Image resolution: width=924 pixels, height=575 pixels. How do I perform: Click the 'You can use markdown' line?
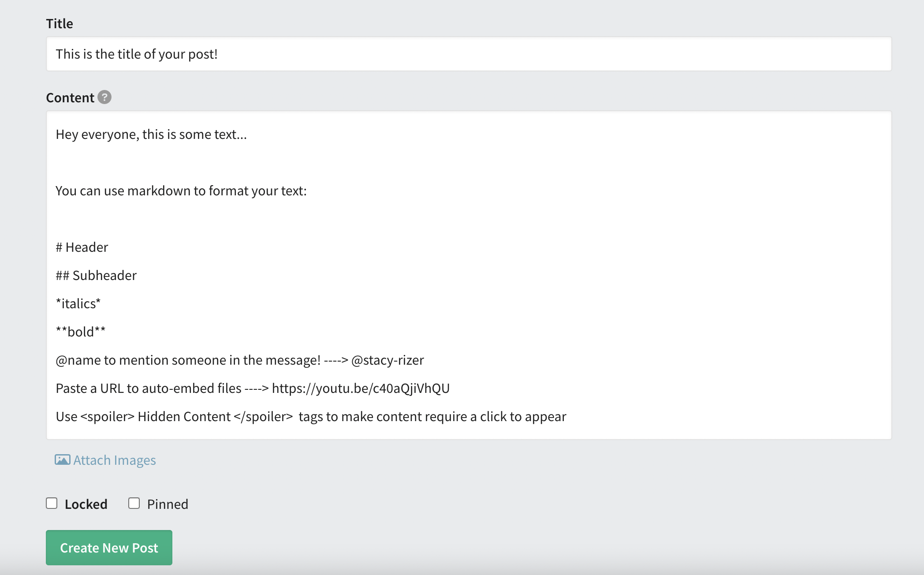[x=181, y=191]
